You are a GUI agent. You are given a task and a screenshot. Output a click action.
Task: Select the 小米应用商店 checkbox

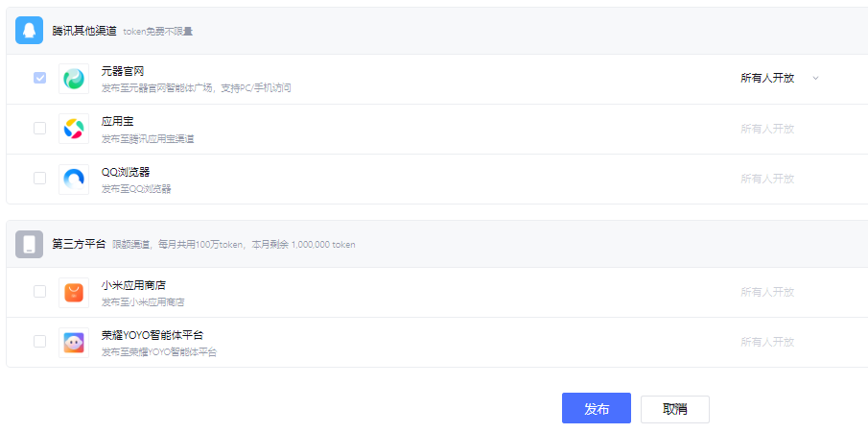coord(39,291)
